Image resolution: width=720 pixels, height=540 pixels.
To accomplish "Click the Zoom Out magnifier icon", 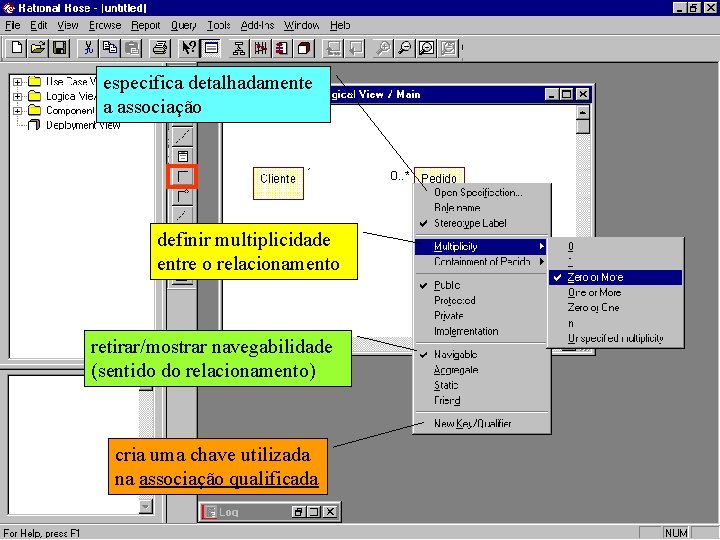I will pyautogui.click(x=405, y=48).
